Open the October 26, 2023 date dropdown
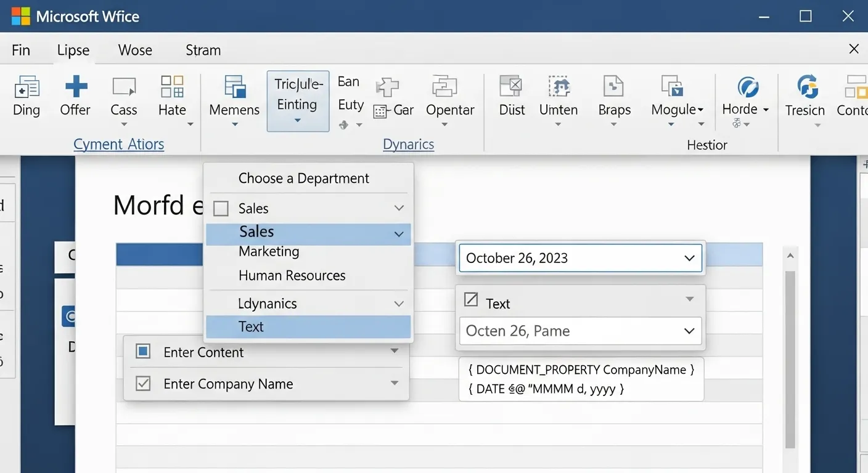Screen dimensions: 868x473 (x=689, y=258)
